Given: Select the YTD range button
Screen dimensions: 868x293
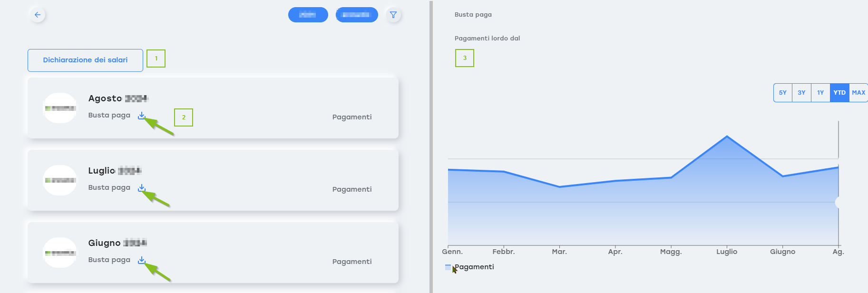Looking at the screenshot, I should coord(839,93).
